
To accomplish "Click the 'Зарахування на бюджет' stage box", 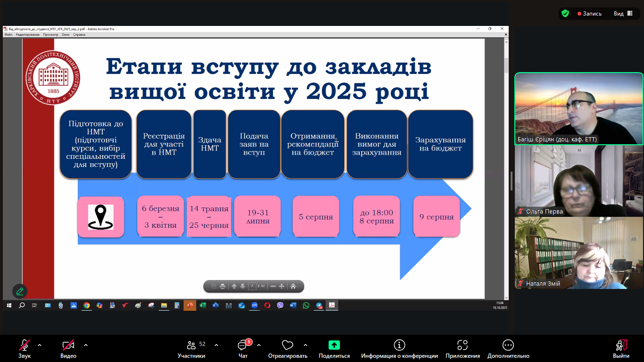I will point(440,144).
